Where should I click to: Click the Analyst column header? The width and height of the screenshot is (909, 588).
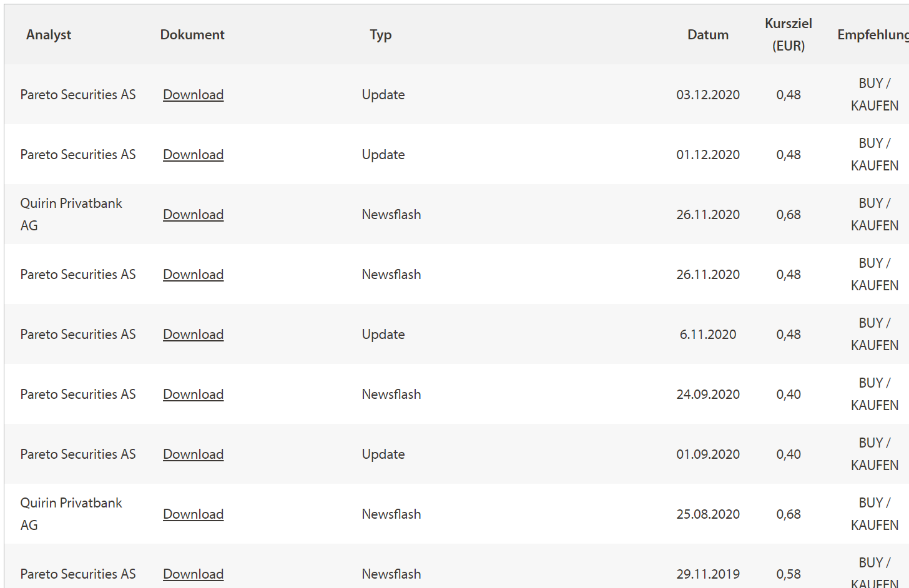coord(49,35)
